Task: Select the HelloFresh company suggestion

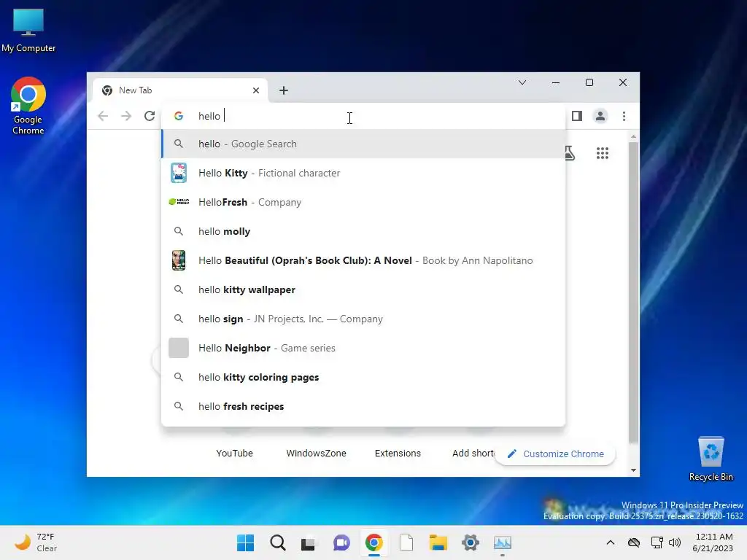Action: pos(363,202)
